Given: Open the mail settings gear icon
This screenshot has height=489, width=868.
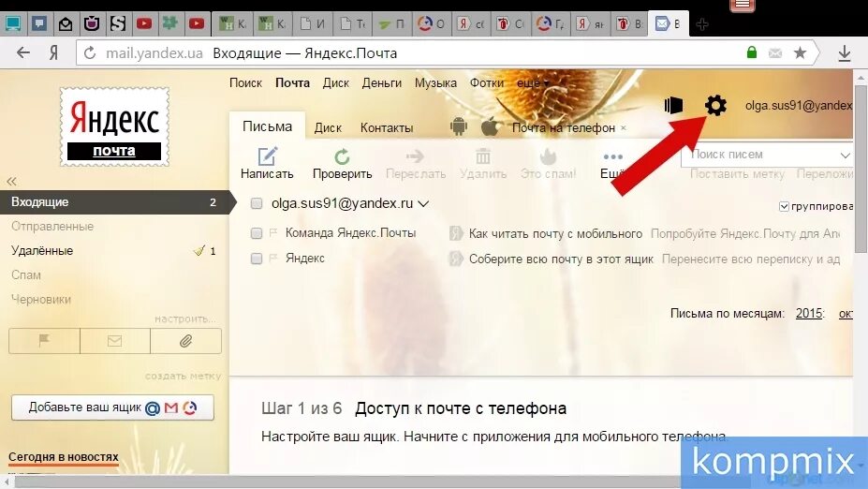Looking at the screenshot, I should point(715,105).
